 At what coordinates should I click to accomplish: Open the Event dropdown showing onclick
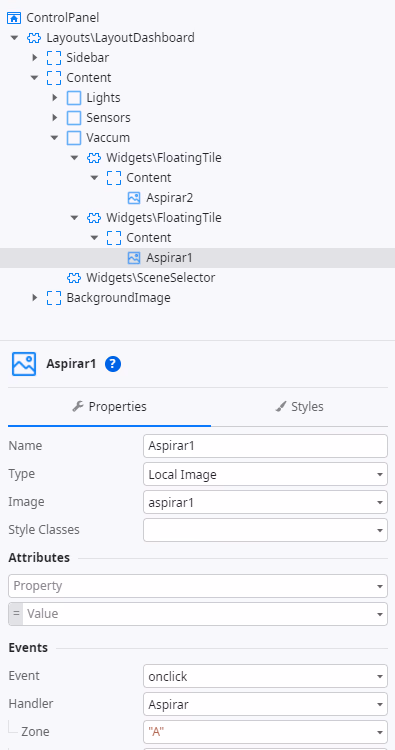pos(265,676)
